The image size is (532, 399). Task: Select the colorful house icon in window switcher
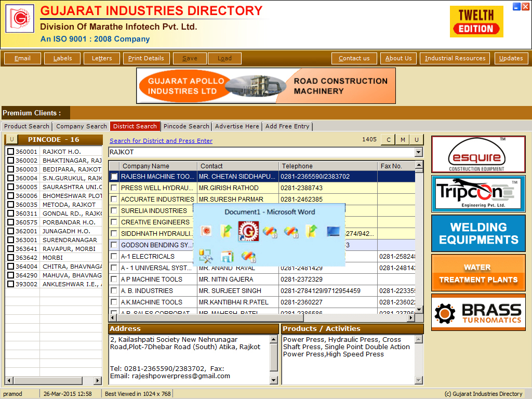[227, 256]
